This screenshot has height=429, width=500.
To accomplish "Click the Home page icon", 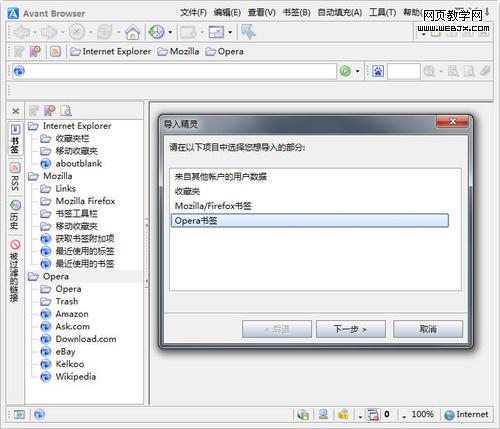I will pos(133,32).
